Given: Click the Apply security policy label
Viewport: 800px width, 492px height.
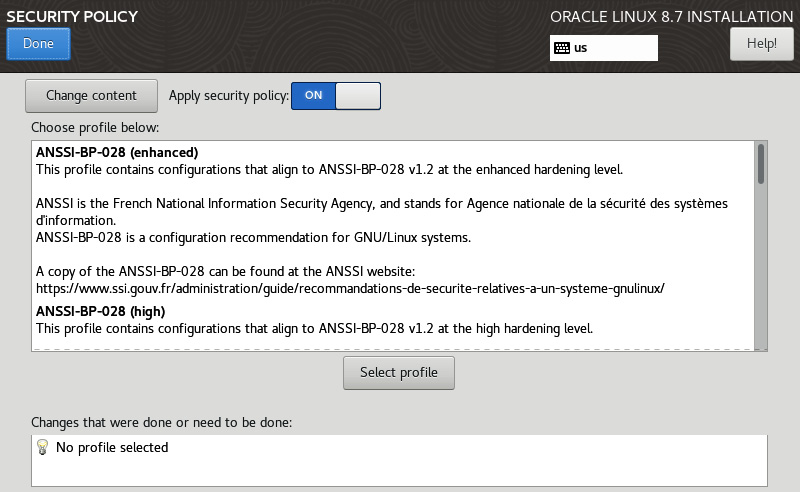Looking at the screenshot, I should [229, 96].
